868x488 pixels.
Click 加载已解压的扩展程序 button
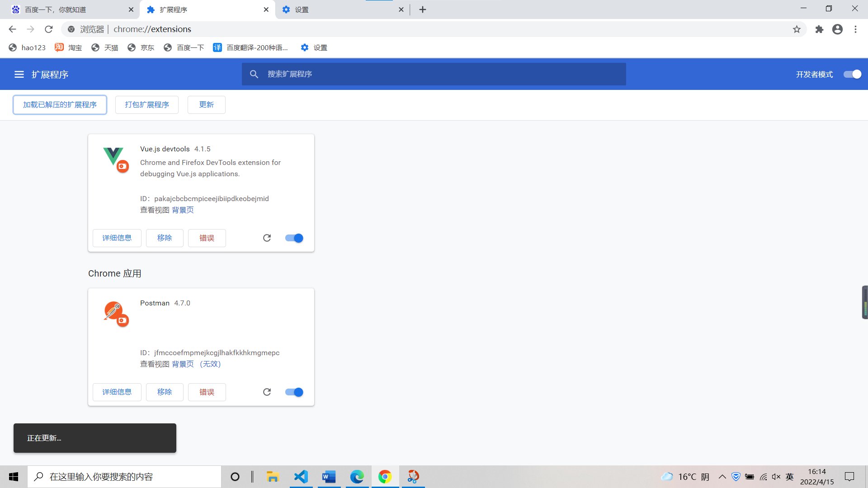60,105
